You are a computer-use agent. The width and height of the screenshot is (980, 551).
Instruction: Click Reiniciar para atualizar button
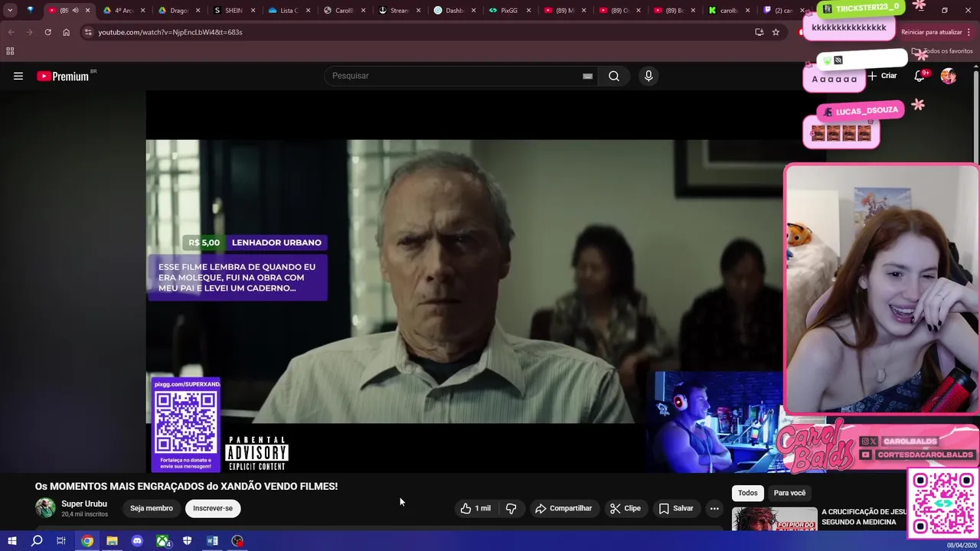[x=936, y=32]
